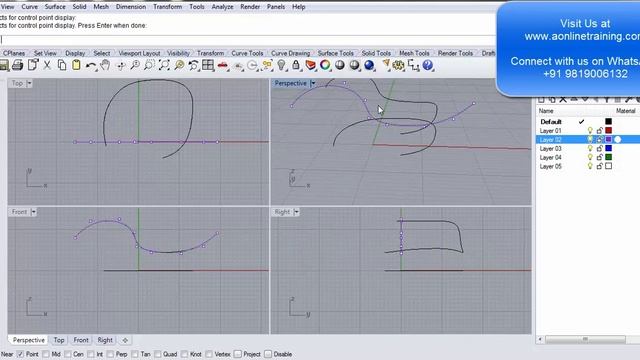Toggle Layer 01 visibility light bulb

pyautogui.click(x=590, y=131)
